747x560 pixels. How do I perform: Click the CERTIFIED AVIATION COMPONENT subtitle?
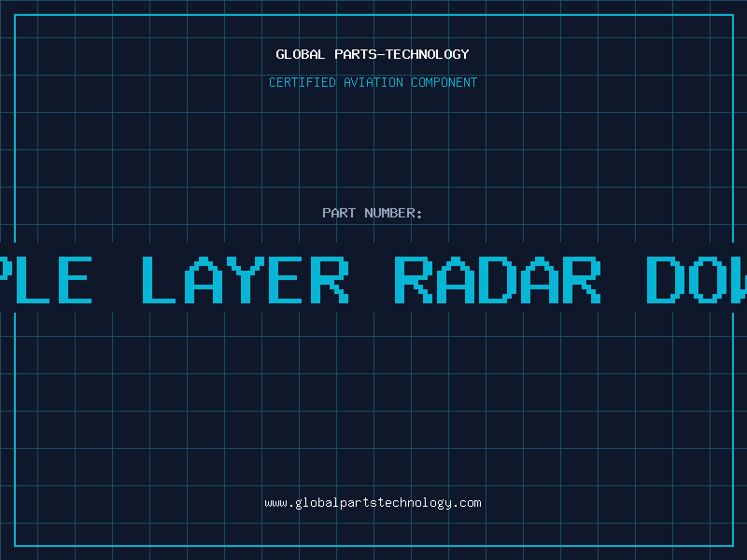click(373, 82)
